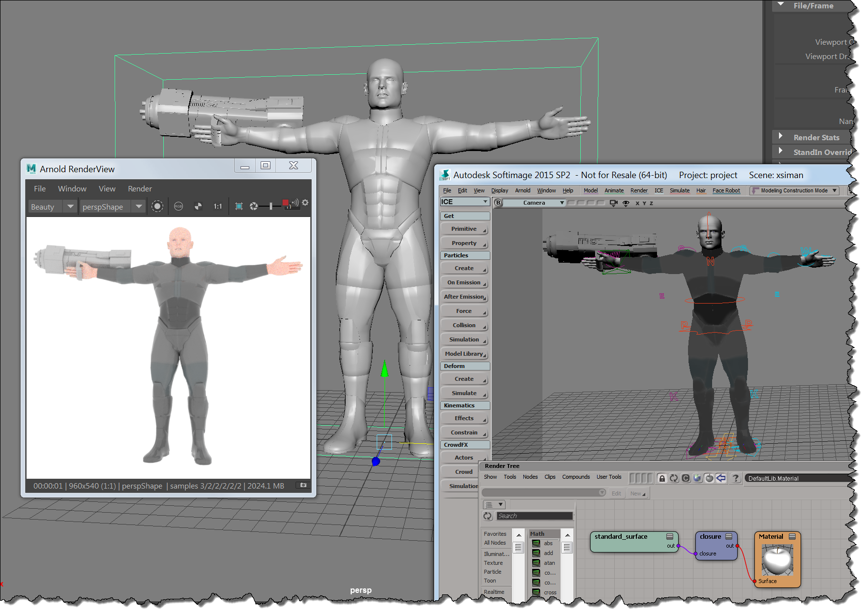The height and width of the screenshot is (616, 868).
Task: Open the Compounds menu in Render Tree
Action: point(576,477)
